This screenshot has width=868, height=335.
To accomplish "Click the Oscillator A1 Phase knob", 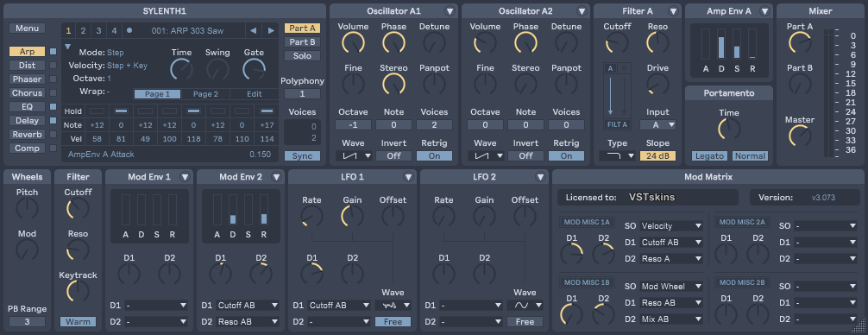I will 393,42.
